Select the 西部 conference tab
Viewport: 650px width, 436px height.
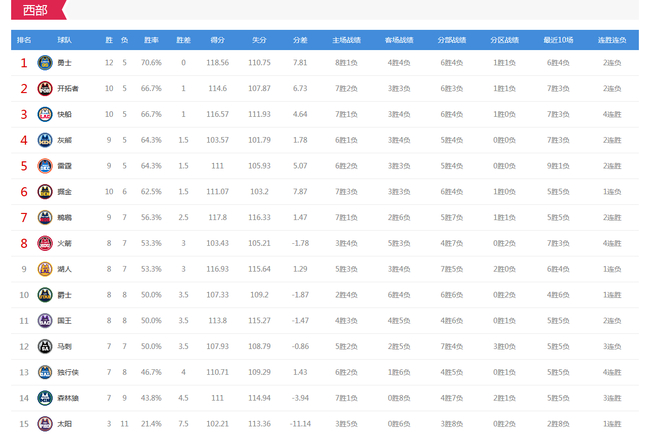(38, 10)
